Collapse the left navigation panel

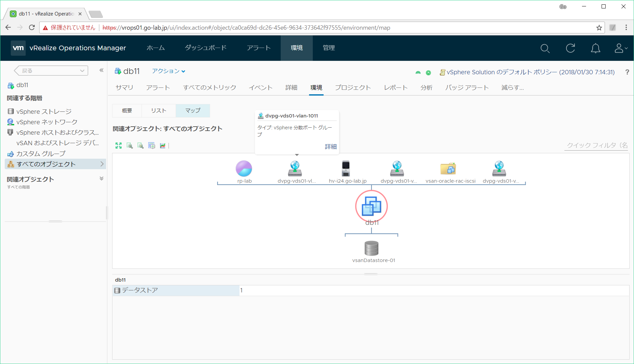click(x=101, y=70)
